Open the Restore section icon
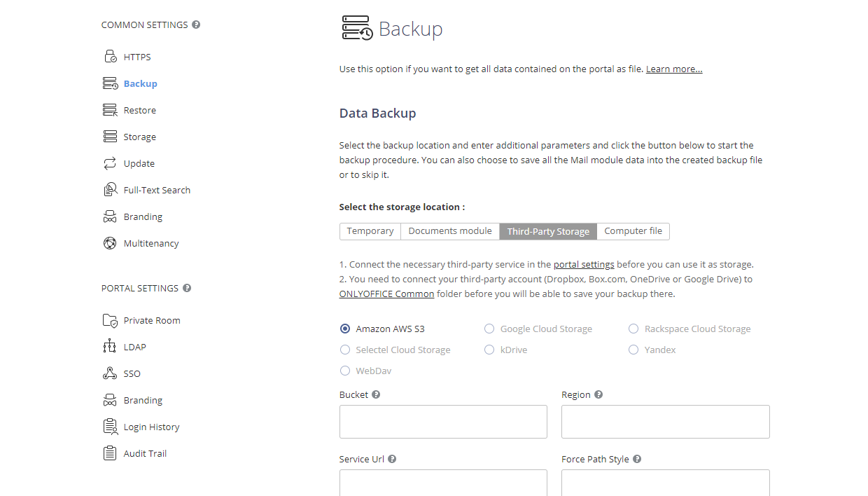 coord(110,109)
